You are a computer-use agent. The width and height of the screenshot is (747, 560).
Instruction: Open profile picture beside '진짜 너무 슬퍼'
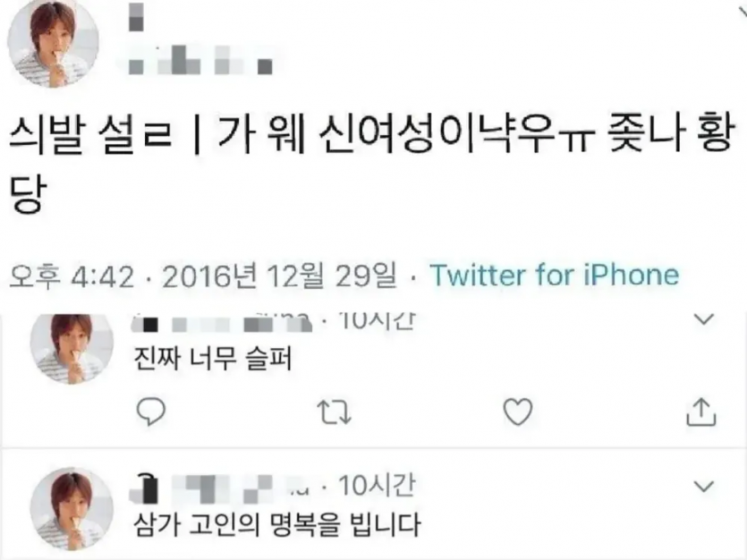click(x=72, y=348)
